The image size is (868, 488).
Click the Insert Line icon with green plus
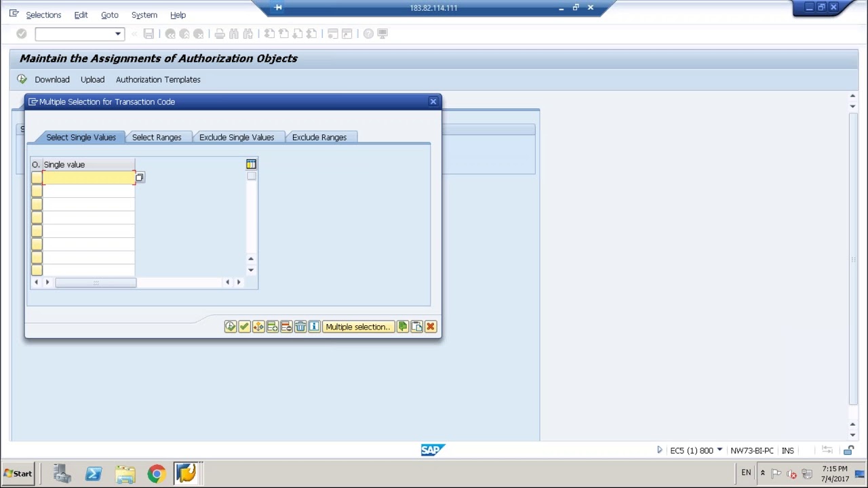pyautogui.click(x=272, y=327)
